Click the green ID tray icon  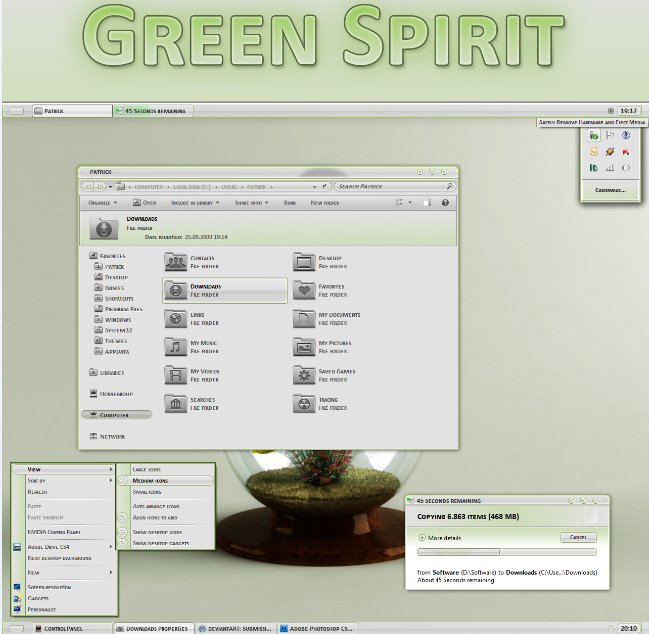click(x=594, y=168)
